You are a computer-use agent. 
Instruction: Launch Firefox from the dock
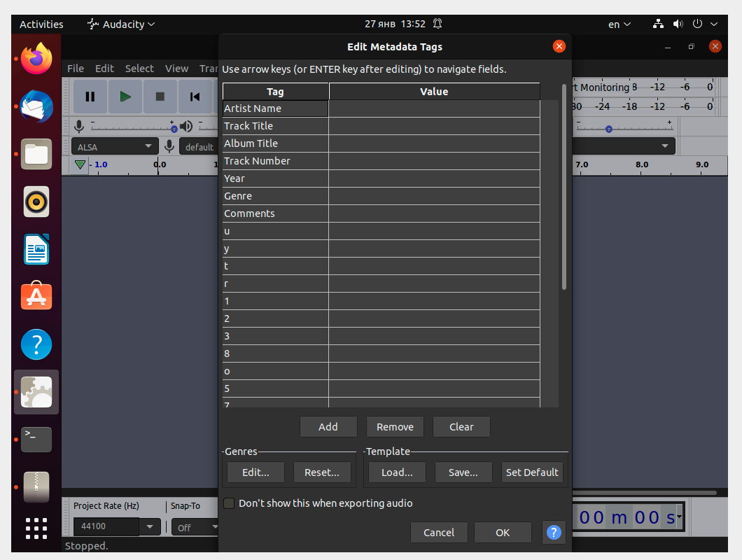(x=36, y=59)
